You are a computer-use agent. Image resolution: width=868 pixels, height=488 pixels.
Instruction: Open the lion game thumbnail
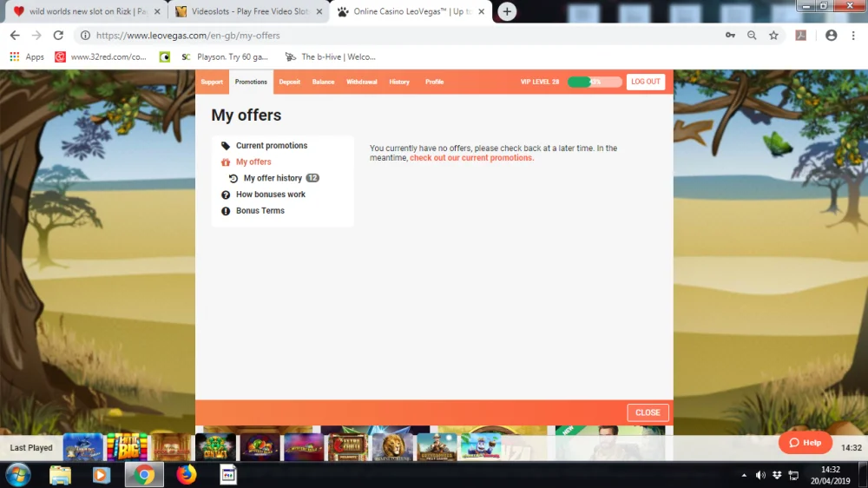[x=392, y=447]
